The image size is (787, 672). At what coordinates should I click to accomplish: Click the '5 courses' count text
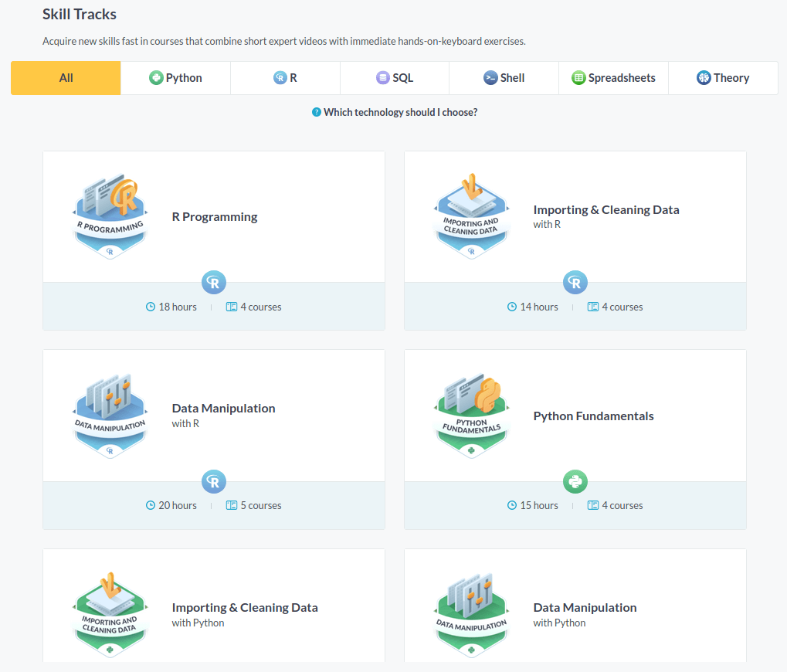(x=261, y=505)
